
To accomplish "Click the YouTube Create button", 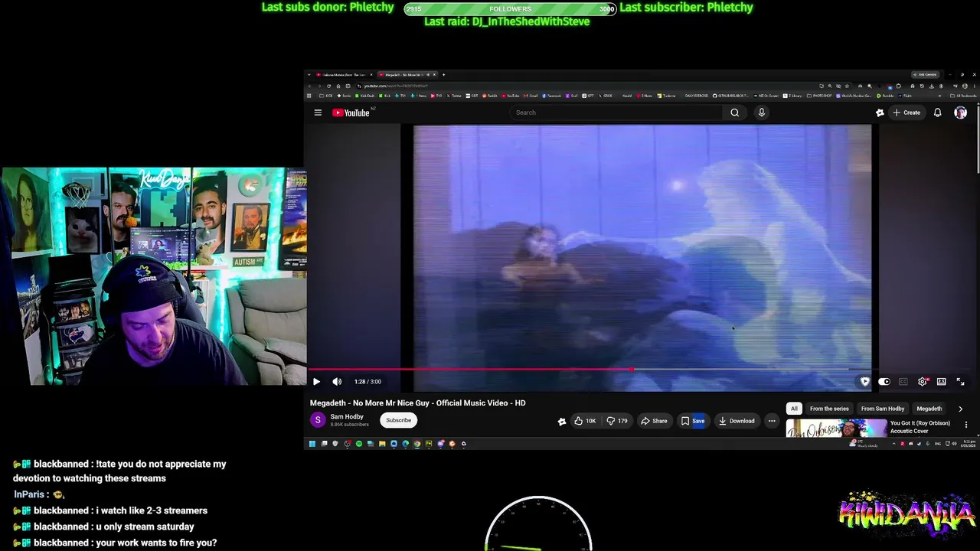I will (x=906, y=112).
